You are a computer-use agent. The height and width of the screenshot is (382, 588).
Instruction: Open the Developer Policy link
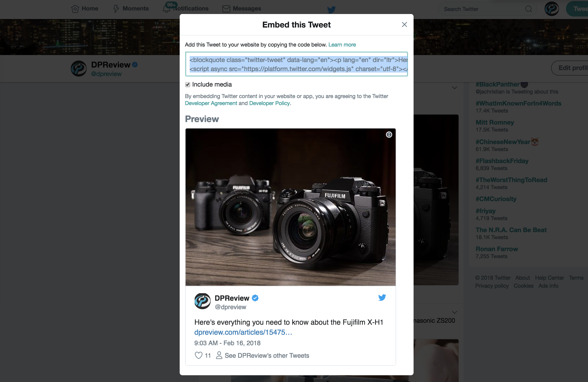tap(269, 103)
